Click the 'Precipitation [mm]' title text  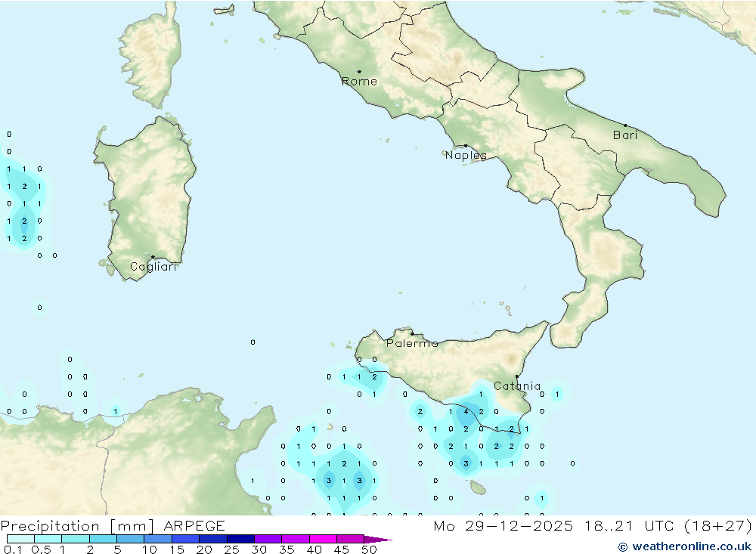77,526
